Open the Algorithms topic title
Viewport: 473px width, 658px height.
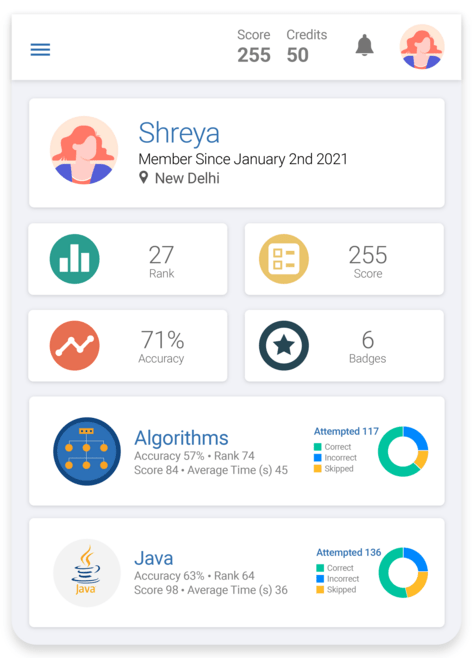(x=181, y=438)
